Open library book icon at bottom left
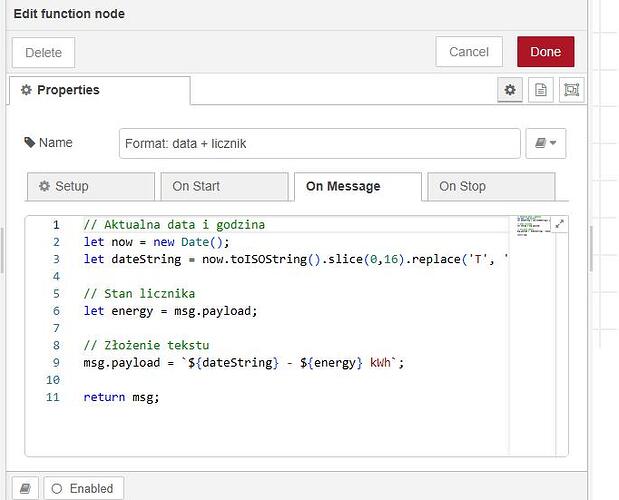This screenshot has width=619, height=500. click(25, 489)
